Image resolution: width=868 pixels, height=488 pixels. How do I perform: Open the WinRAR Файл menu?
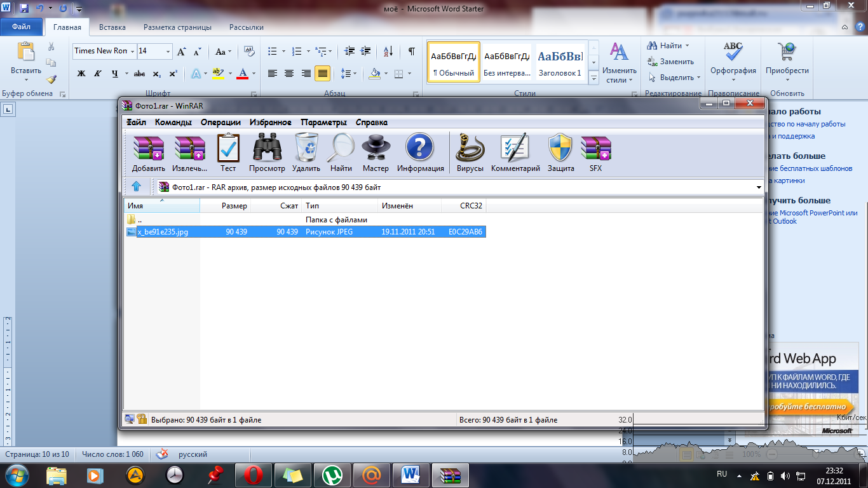[136, 123]
